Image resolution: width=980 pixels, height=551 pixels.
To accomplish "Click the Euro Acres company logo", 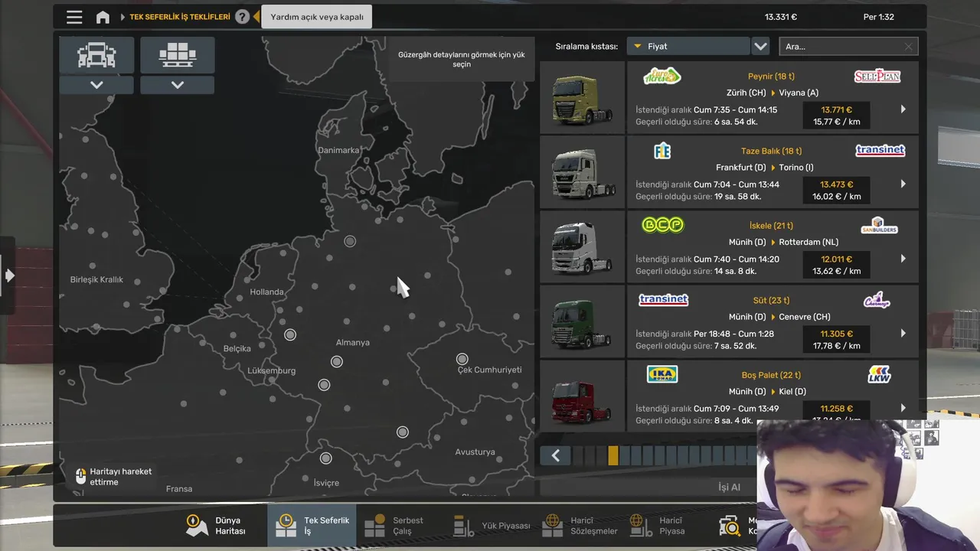I will pyautogui.click(x=662, y=76).
